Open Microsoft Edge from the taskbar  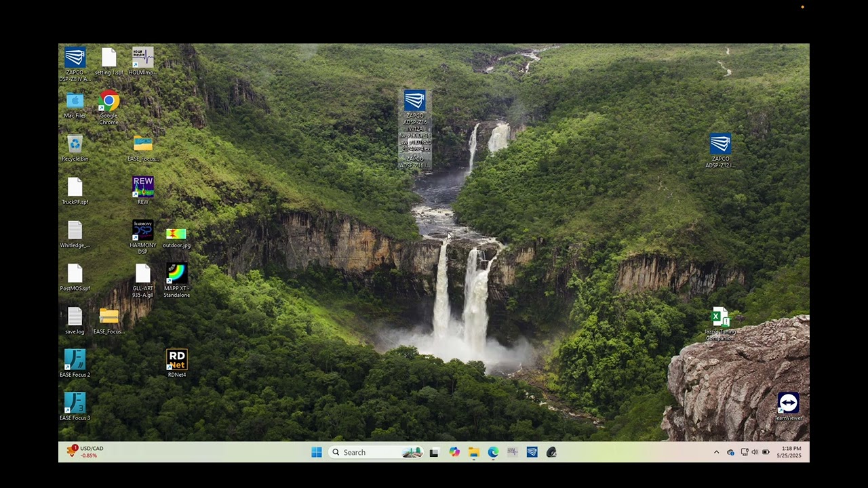coord(493,452)
